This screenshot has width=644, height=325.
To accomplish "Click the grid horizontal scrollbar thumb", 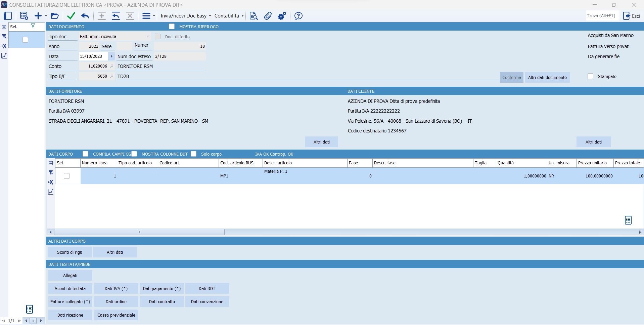I will click(x=139, y=232).
